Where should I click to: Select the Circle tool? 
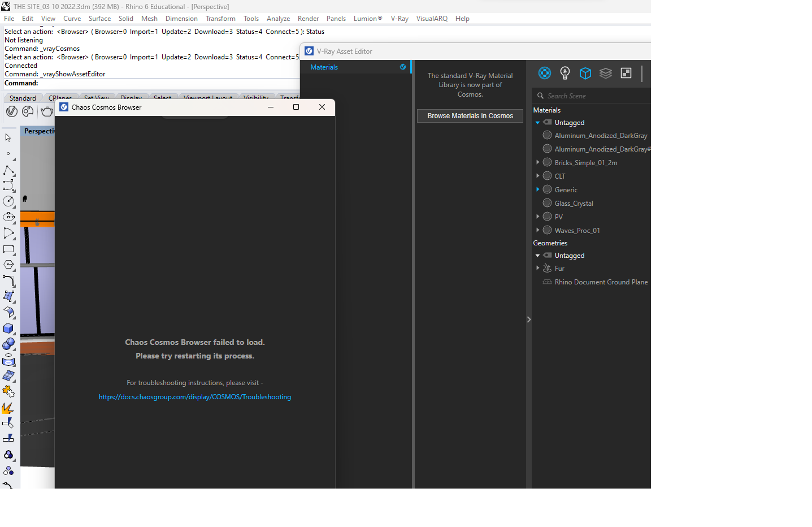tap(8, 201)
